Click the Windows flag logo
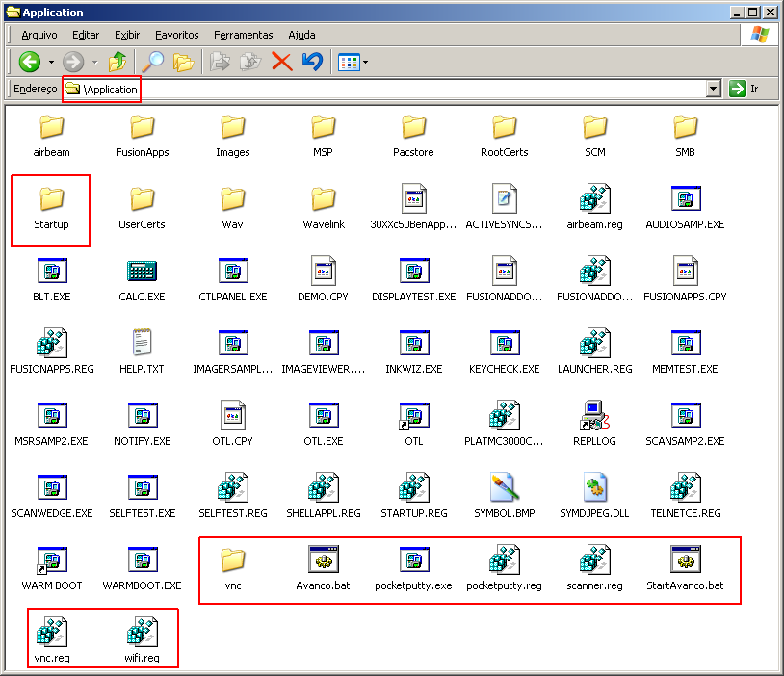This screenshot has height=676, width=784. (760, 35)
